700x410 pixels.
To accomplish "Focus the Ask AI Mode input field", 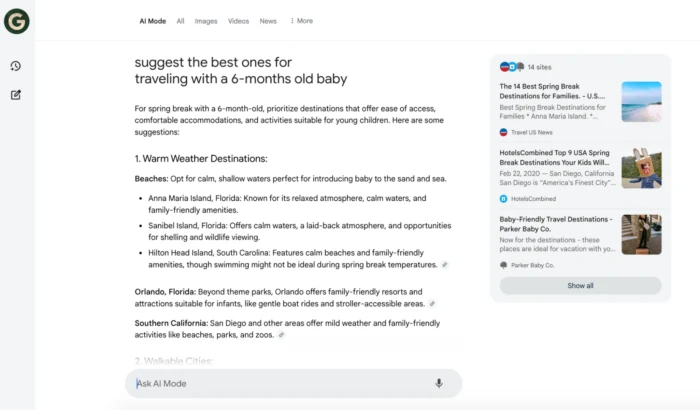I will (293, 383).
